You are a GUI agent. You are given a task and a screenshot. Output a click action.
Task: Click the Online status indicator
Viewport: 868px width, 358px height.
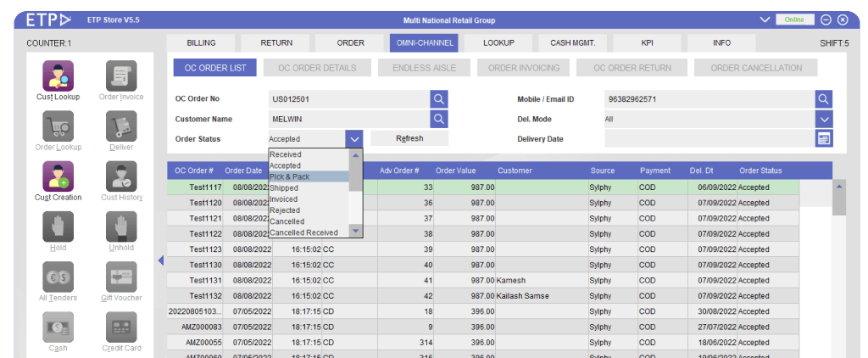pos(795,20)
